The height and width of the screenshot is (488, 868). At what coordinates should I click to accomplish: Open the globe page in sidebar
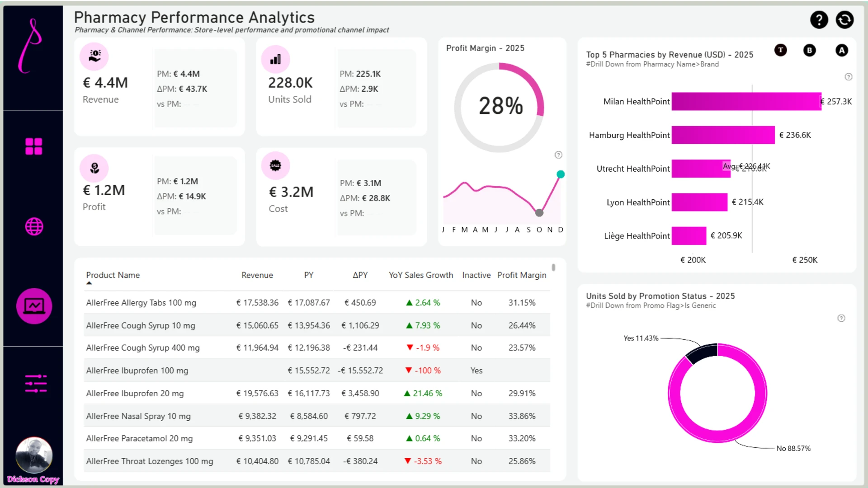coord(34,226)
